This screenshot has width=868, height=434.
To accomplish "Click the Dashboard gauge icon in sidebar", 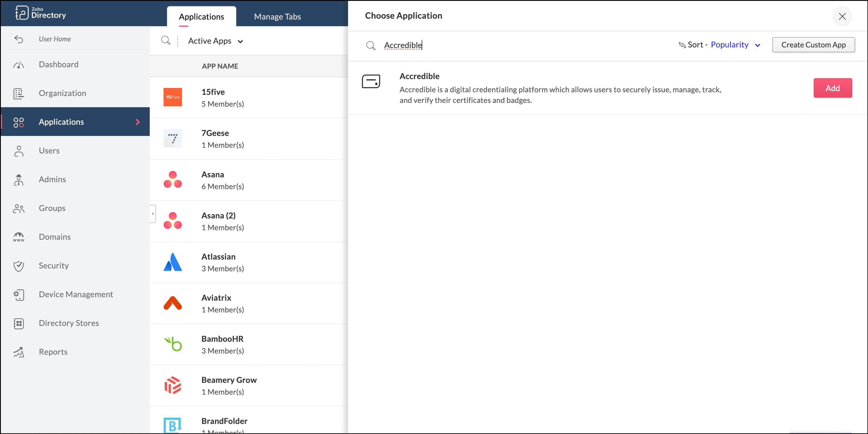I will click(18, 65).
